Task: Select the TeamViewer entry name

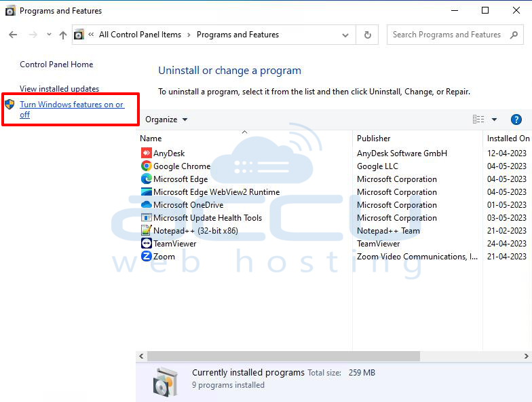Action: pyautogui.click(x=175, y=244)
